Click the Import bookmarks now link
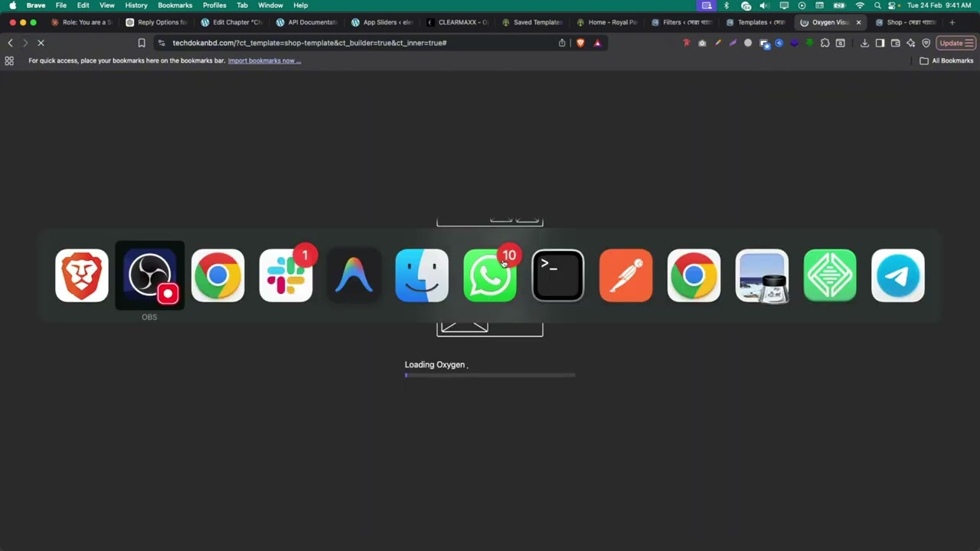Image resolution: width=980 pixels, height=551 pixels. [264, 60]
